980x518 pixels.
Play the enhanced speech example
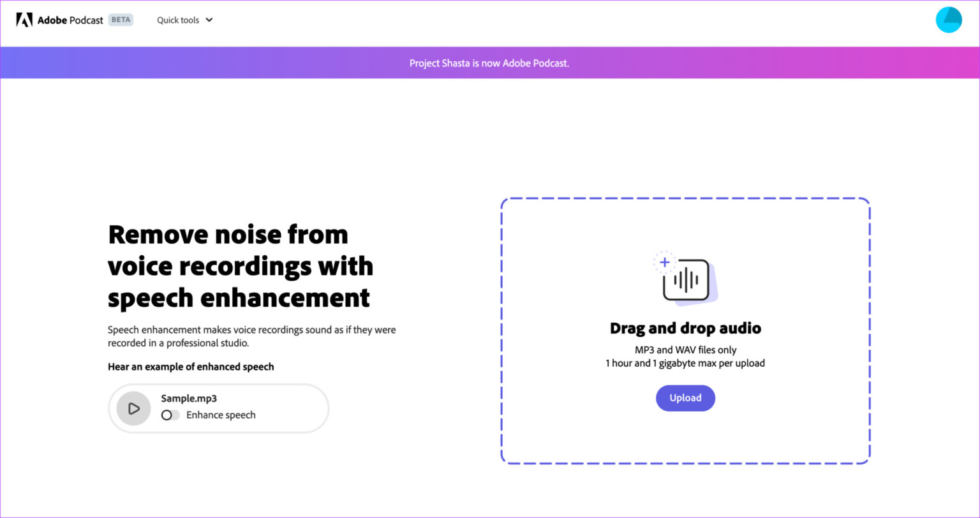coord(133,408)
